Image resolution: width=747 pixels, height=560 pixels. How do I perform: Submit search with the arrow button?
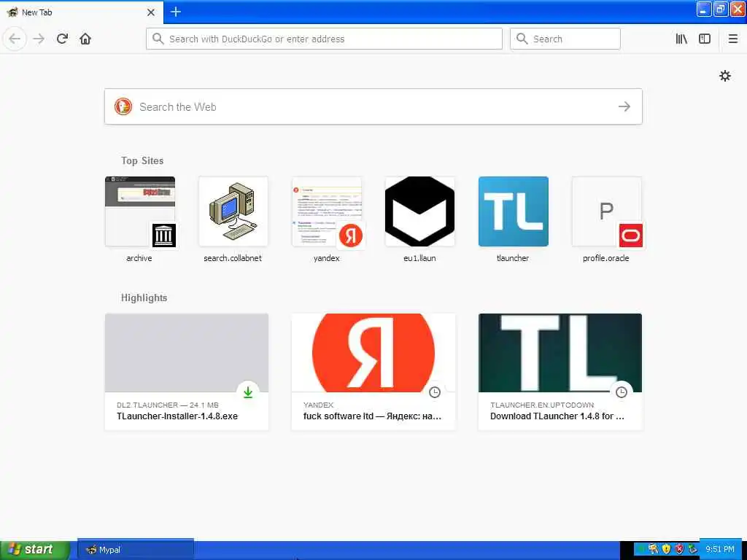click(x=624, y=106)
